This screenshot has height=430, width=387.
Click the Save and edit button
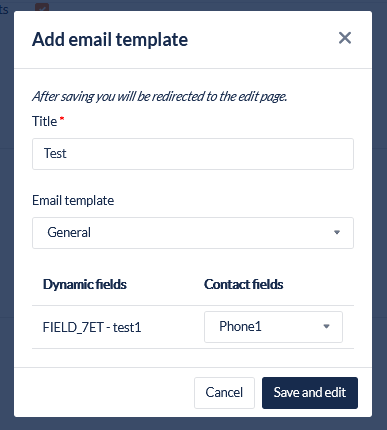click(x=310, y=393)
